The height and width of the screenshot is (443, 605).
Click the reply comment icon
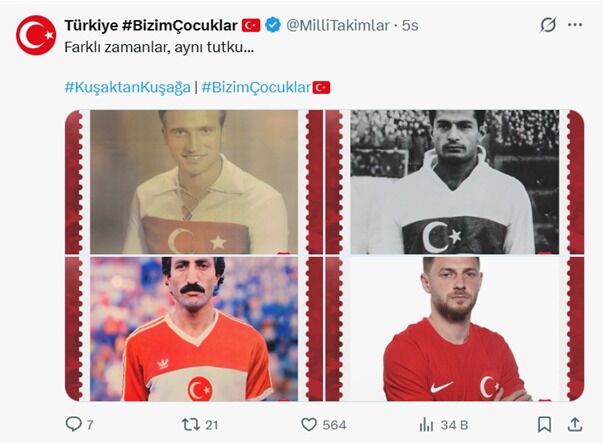click(73, 424)
